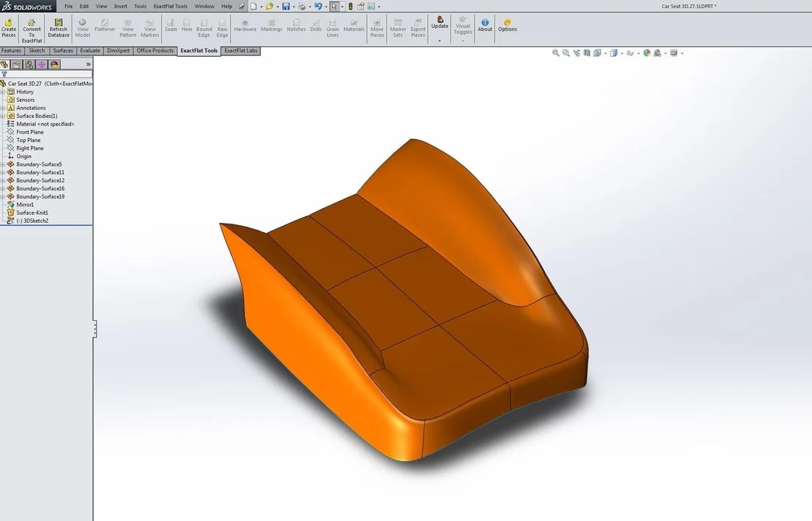Select the Grain Lines tool
Screen dimensions: 812x521
tap(332, 28)
